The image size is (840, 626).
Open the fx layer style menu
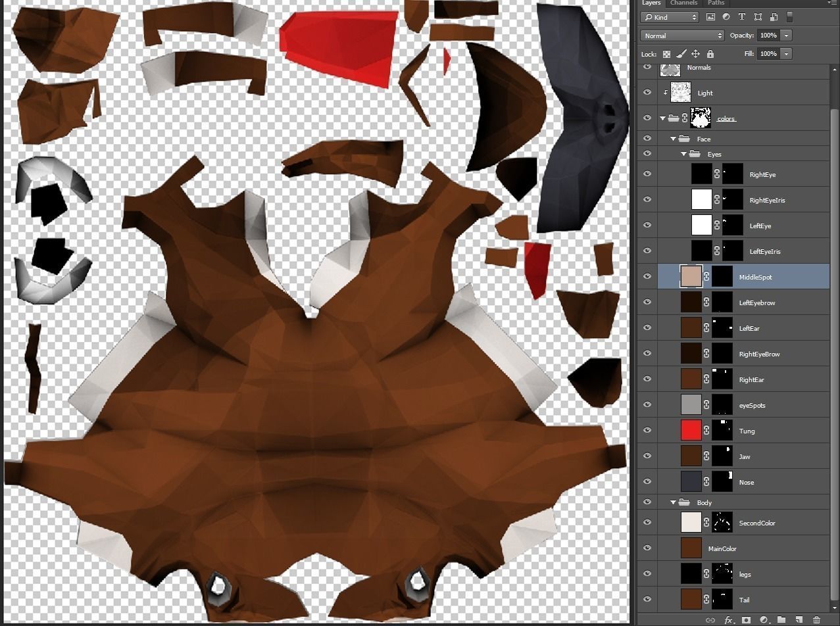point(729,619)
